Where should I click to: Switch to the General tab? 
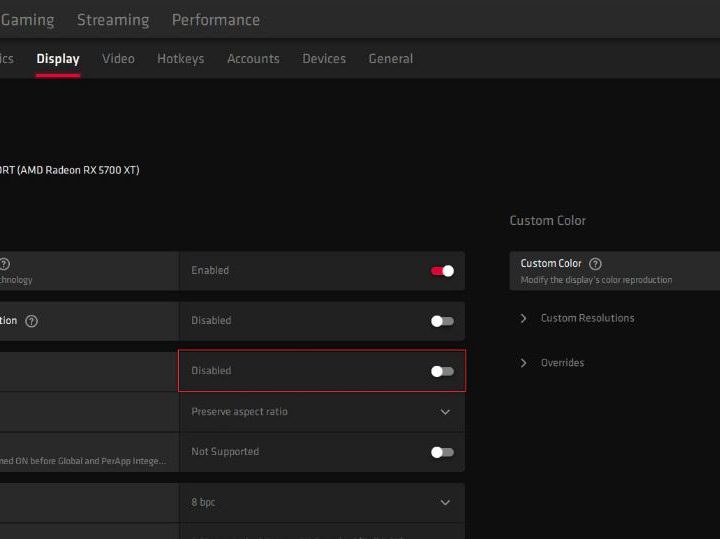click(x=391, y=59)
